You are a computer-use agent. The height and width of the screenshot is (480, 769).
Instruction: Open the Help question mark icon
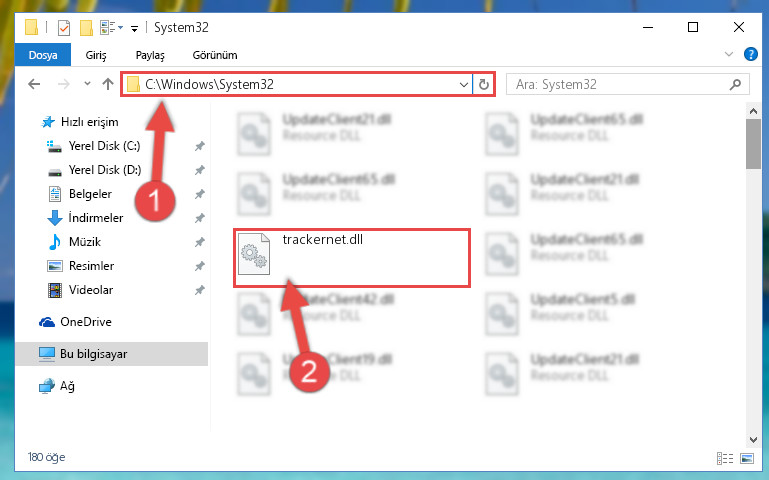[x=750, y=54]
